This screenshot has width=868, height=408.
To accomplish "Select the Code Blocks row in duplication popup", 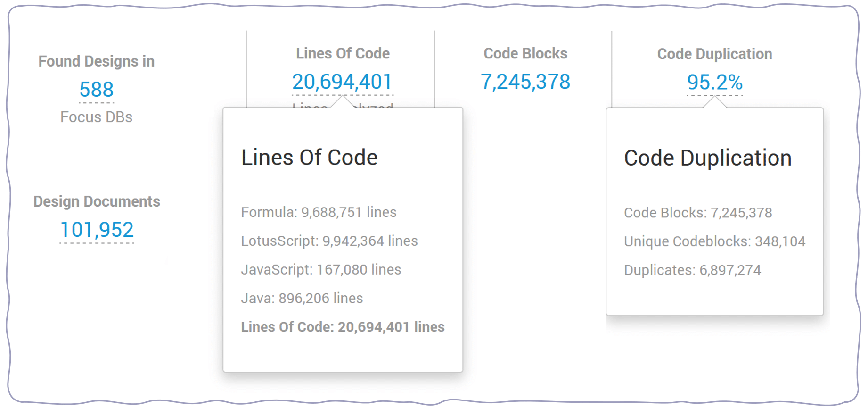I will [698, 213].
